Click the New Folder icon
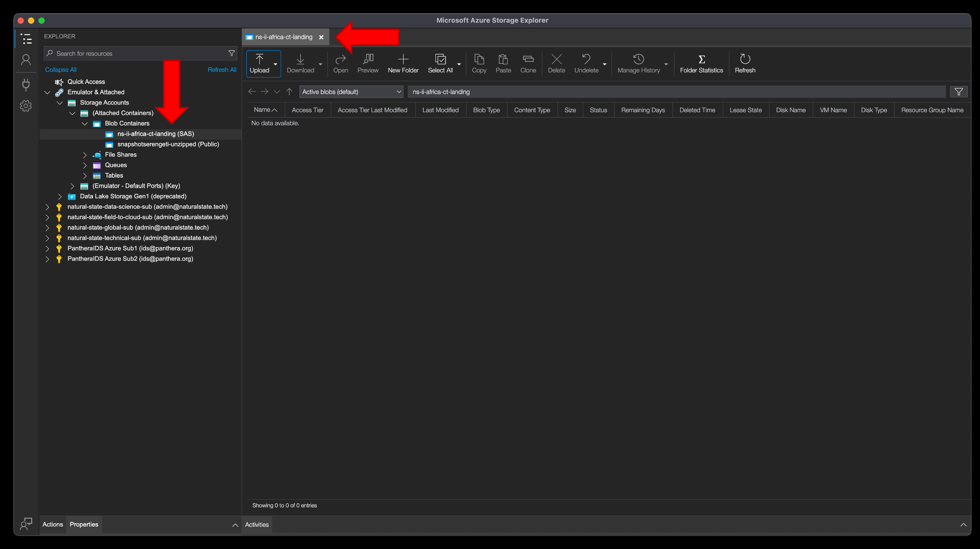Screen dimensions: 980x549 pyautogui.click(x=403, y=59)
